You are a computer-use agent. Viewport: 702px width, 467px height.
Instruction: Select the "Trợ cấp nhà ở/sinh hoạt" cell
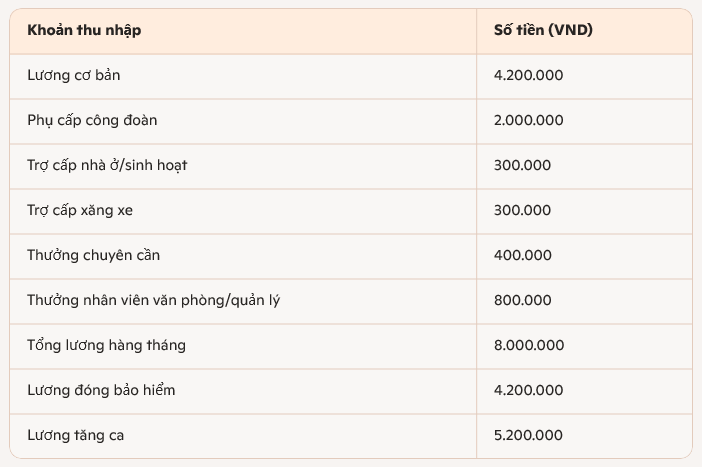[107, 165]
